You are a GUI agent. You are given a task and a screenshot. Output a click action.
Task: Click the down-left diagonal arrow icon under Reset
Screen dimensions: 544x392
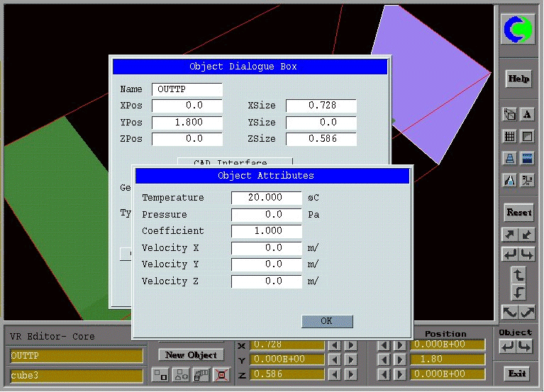tap(527, 235)
